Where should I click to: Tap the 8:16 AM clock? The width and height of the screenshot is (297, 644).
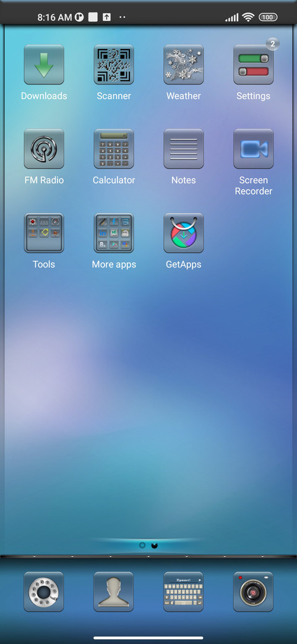coord(54,17)
